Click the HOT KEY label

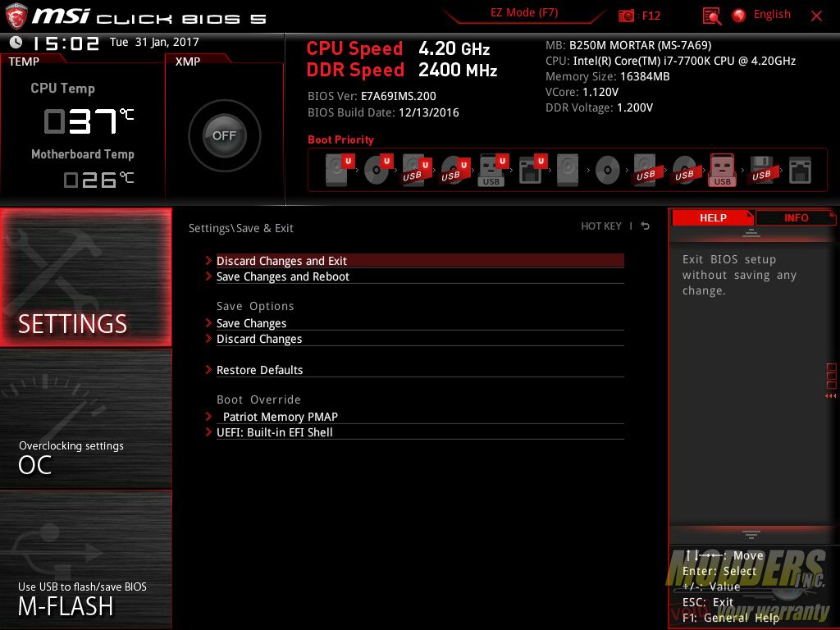601,226
